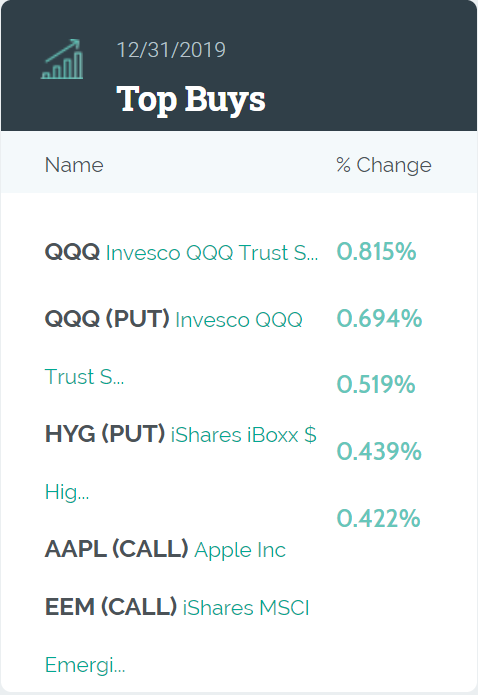This screenshot has width=478, height=695.
Task: Click the 0.815% change value
Action: [376, 251]
